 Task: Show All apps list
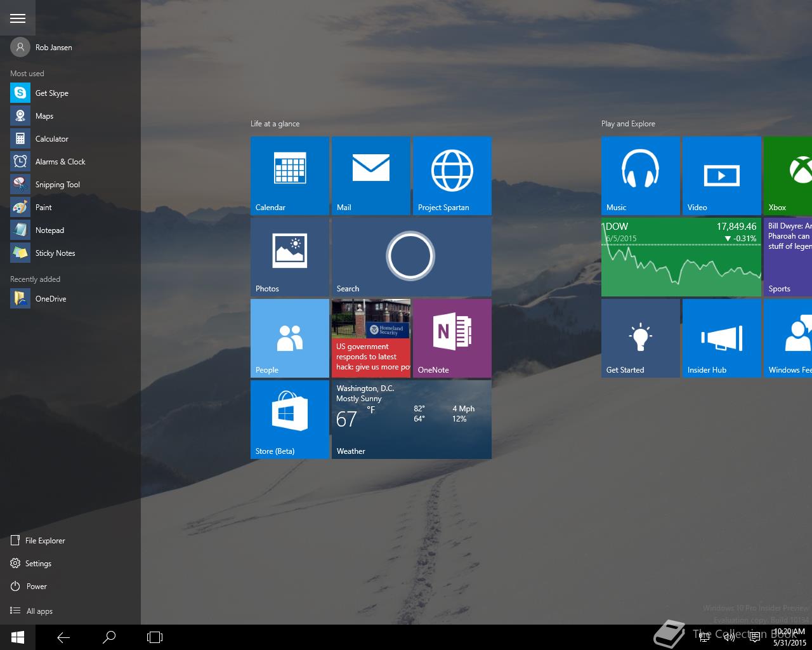[70, 611]
